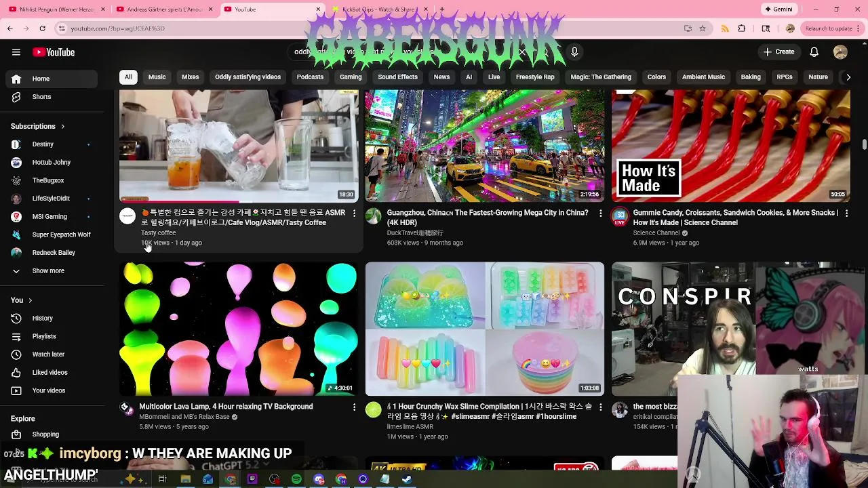868x488 pixels.
Task: Show more filter chips with the right arrow
Action: tap(848, 77)
